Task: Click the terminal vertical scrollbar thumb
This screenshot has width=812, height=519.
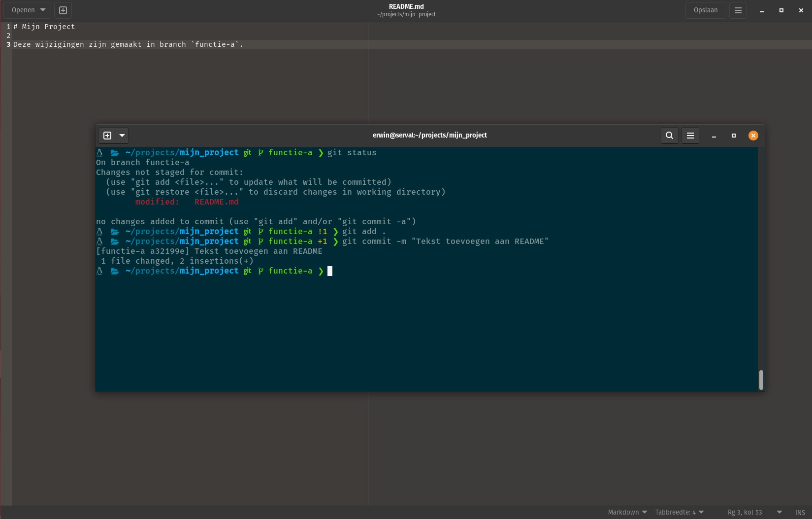Action: coord(761,380)
